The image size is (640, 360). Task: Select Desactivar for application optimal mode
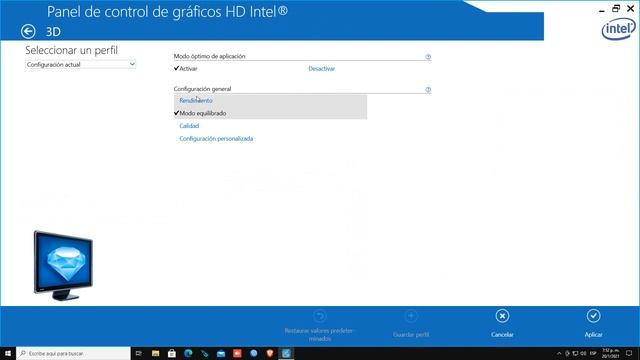[322, 69]
